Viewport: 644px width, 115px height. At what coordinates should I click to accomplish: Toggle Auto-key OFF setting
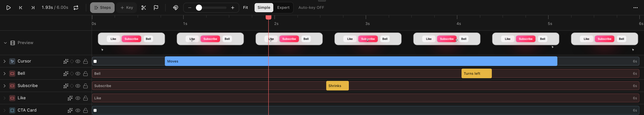click(311, 8)
